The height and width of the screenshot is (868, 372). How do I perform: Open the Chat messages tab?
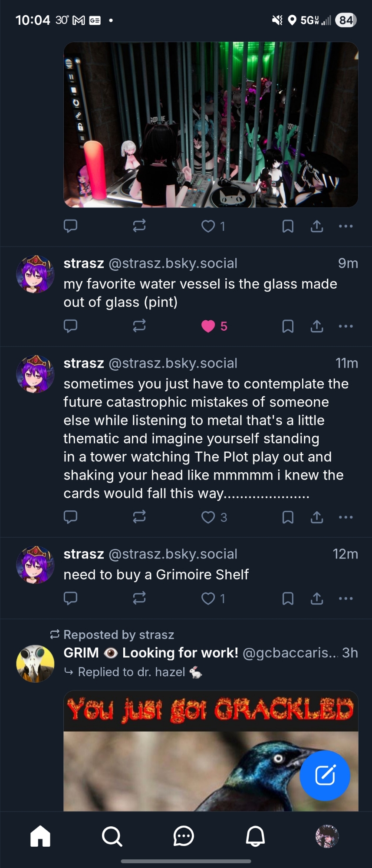point(184,836)
